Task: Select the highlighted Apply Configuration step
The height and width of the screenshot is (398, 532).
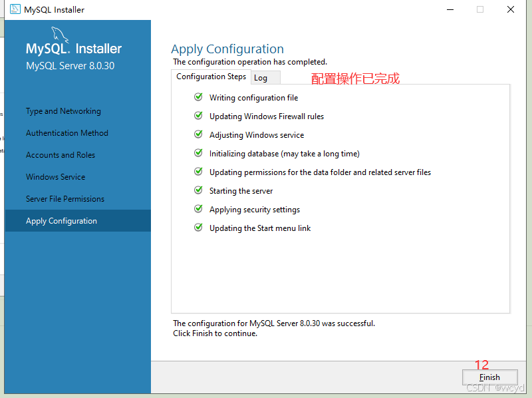Action: tap(61, 221)
